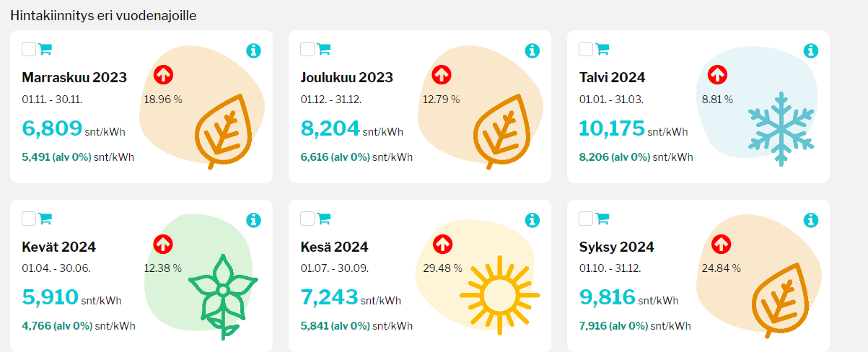The width and height of the screenshot is (868, 352).
Task: Click the Talvi 2024 title
Action: 612,77
